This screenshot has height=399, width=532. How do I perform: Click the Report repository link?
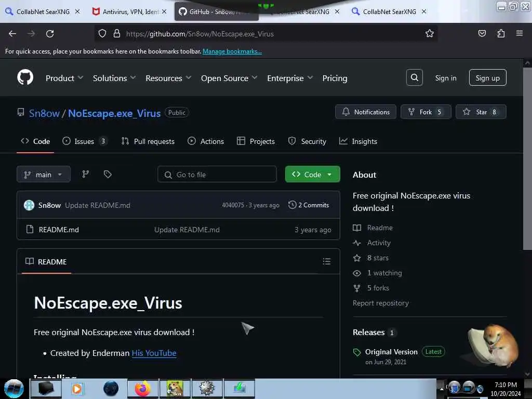pos(381,303)
